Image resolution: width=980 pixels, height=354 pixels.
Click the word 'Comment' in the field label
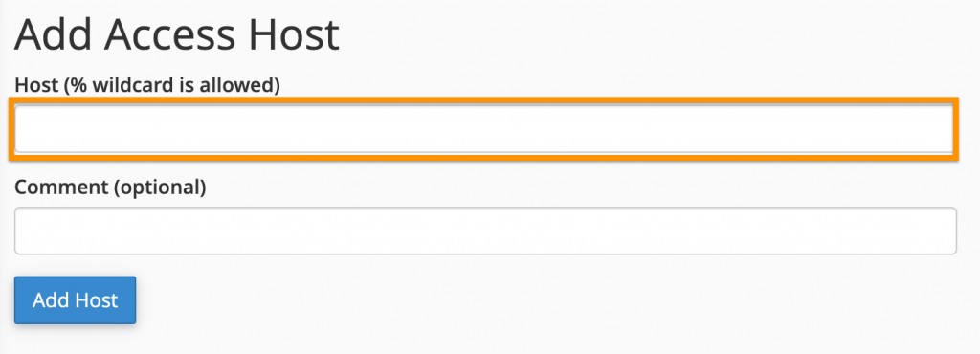[61, 186]
